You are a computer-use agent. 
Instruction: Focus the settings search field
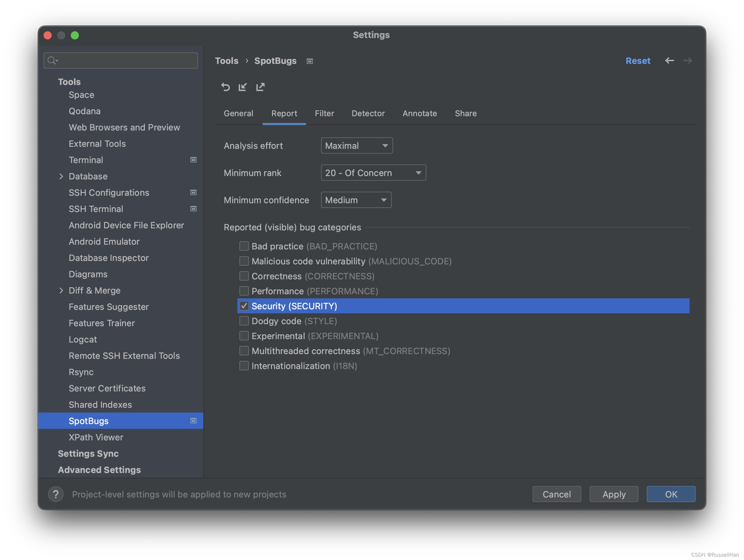pyautogui.click(x=121, y=60)
